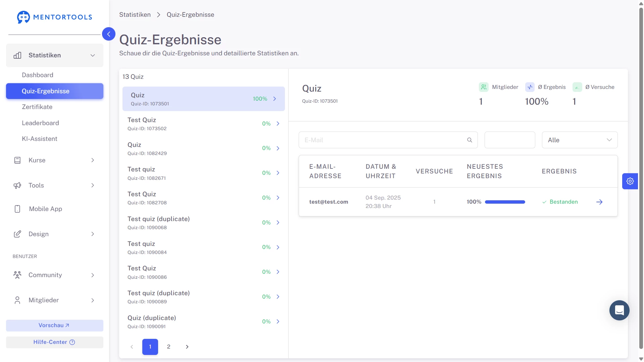Collapse the Statistiken menu section

(93, 55)
